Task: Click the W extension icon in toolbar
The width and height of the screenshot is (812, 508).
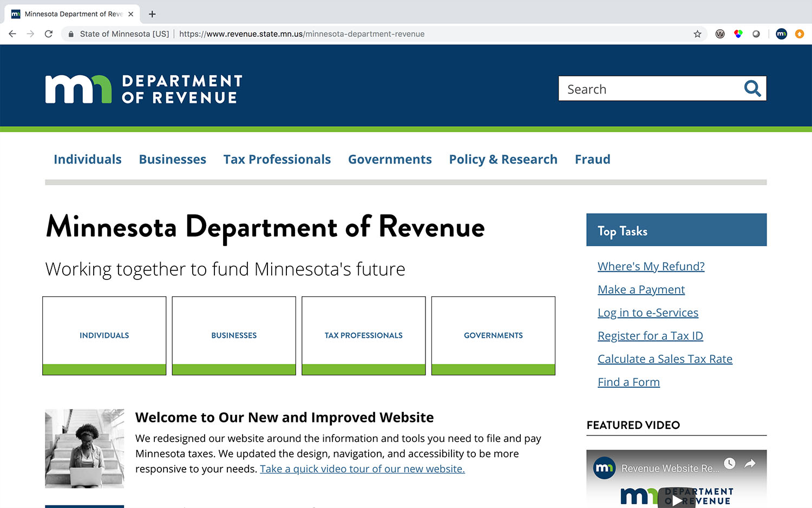Action: pos(720,34)
